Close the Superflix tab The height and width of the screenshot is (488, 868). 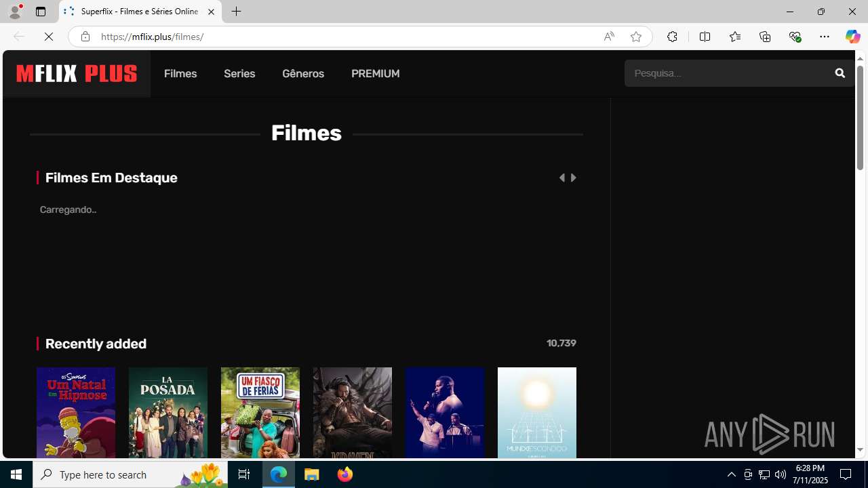click(211, 12)
